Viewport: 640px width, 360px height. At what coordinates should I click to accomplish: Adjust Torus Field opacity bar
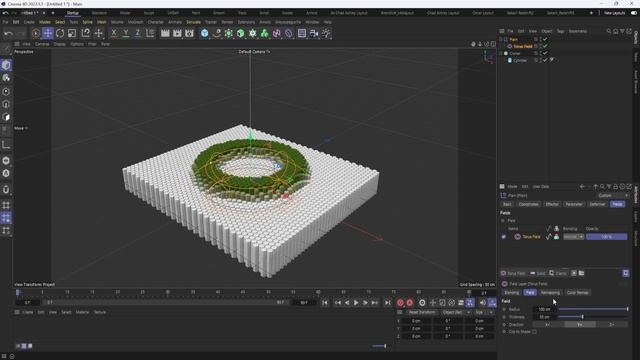tap(607, 237)
